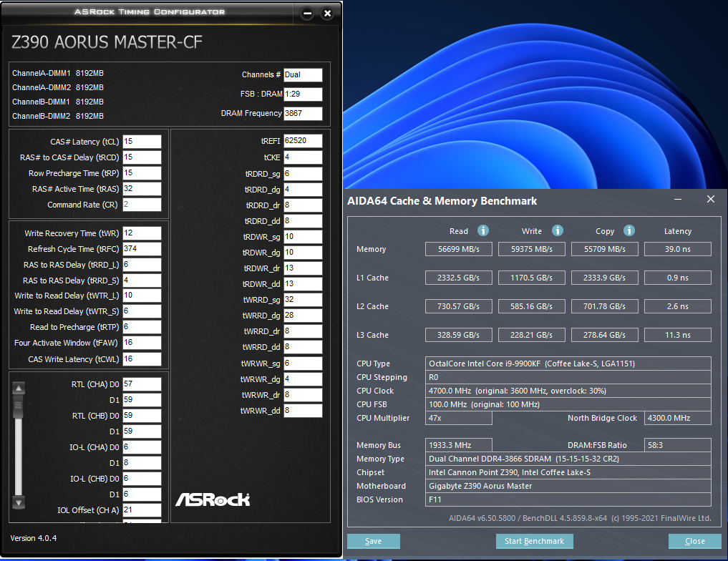Image resolution: width=728 pixels, height=561 pixels.
Task: Select the Channels # field showing Dual
Action: pyautogui.click(x=303, y=74)
